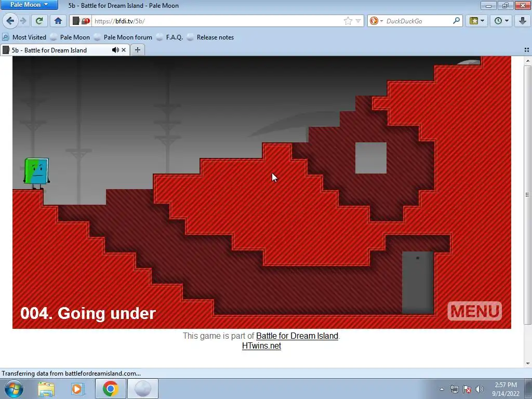532x399 pixels.
Task: Open the downloads arrow button
Action: click(523, 21)
